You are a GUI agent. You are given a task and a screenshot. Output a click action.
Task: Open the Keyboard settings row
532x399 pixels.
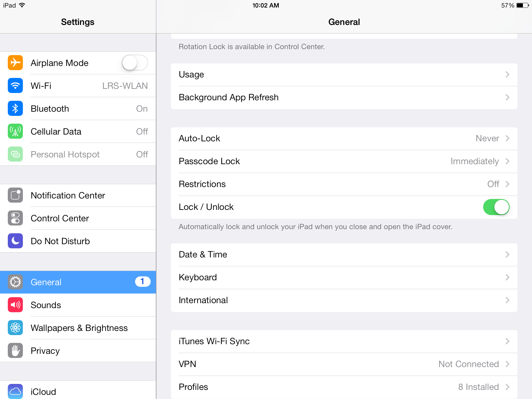[344, 277]
